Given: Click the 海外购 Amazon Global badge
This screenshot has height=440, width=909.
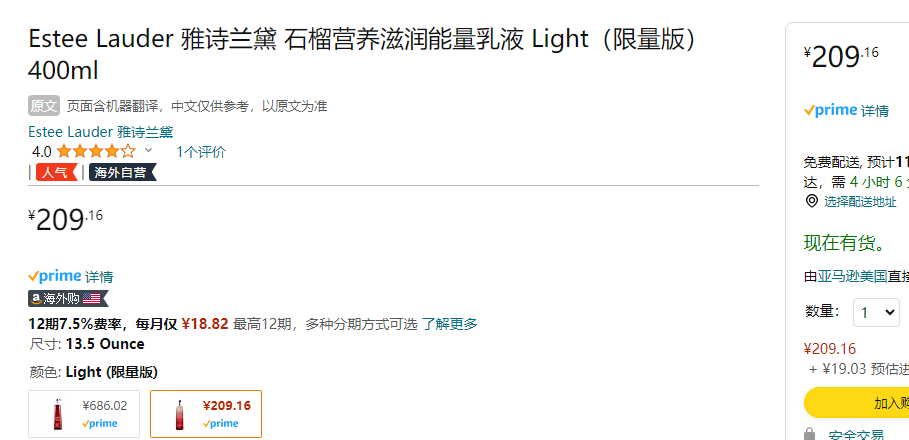Looking at the screenshot, I should 68,299.
